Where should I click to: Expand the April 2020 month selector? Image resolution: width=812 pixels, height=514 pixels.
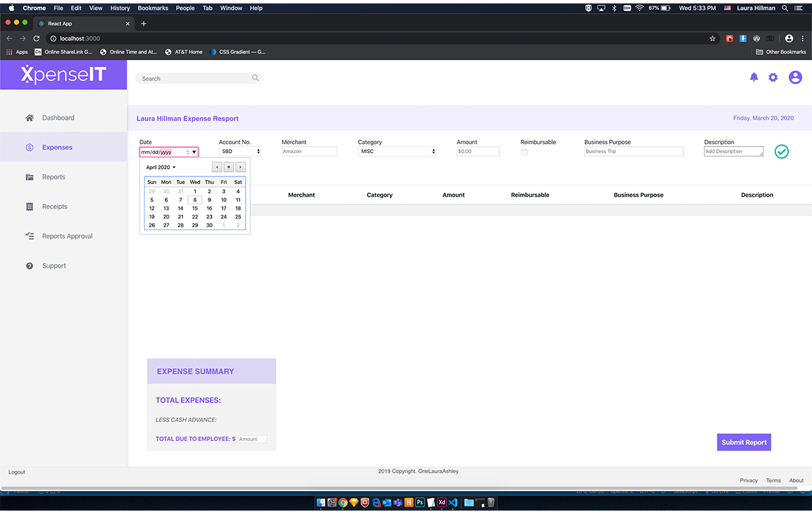coord(161,167)
